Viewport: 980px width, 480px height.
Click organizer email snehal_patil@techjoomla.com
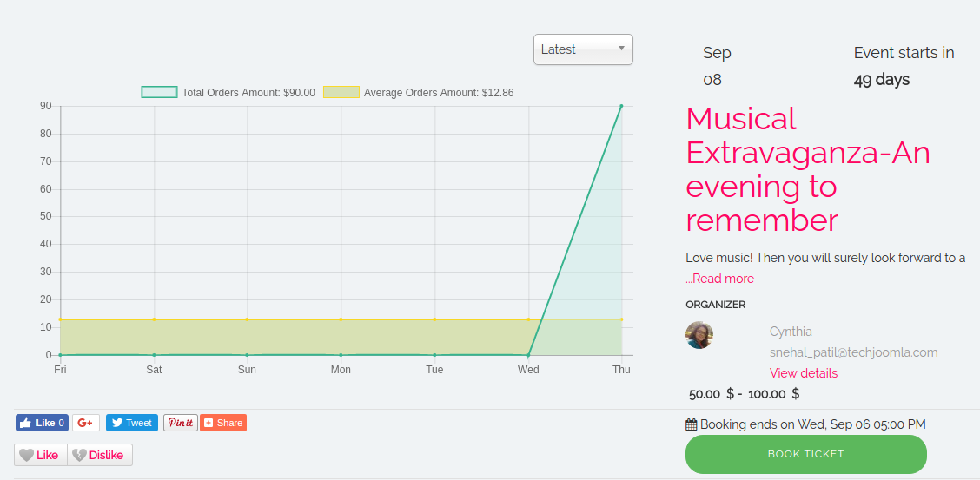pyautogui.click(x=853, y=352)
